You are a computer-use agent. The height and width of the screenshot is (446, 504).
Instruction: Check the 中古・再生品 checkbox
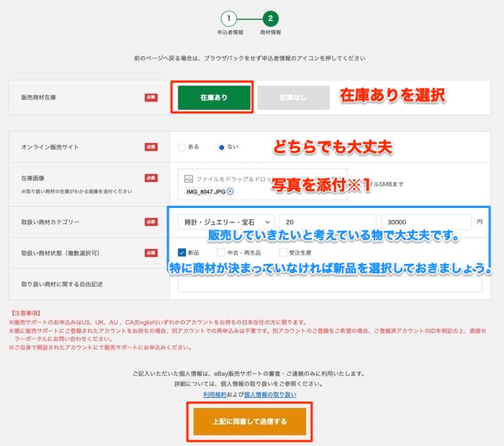[x=222, y=252]
